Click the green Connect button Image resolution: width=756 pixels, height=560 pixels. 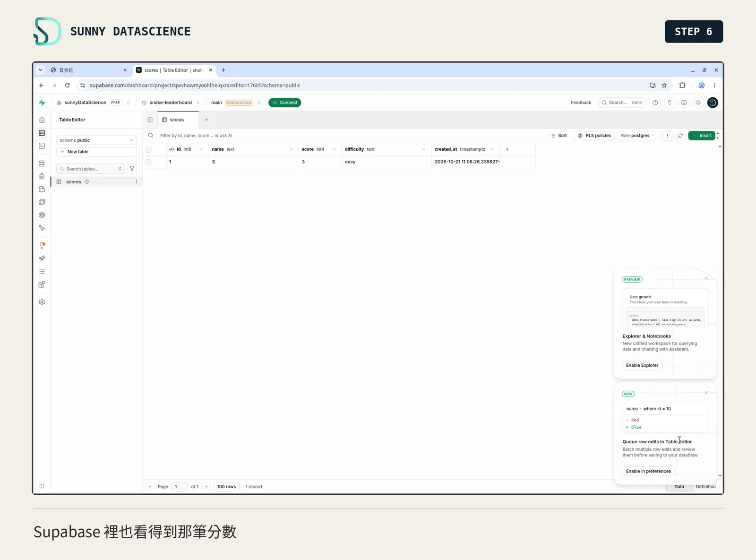[x=285, y=103]
